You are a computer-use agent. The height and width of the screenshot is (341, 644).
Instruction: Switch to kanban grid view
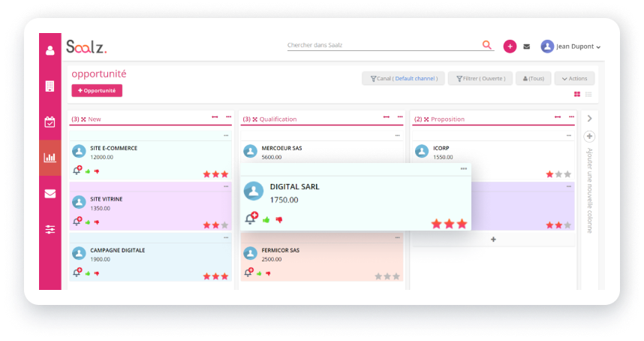(x=577, y=95)
